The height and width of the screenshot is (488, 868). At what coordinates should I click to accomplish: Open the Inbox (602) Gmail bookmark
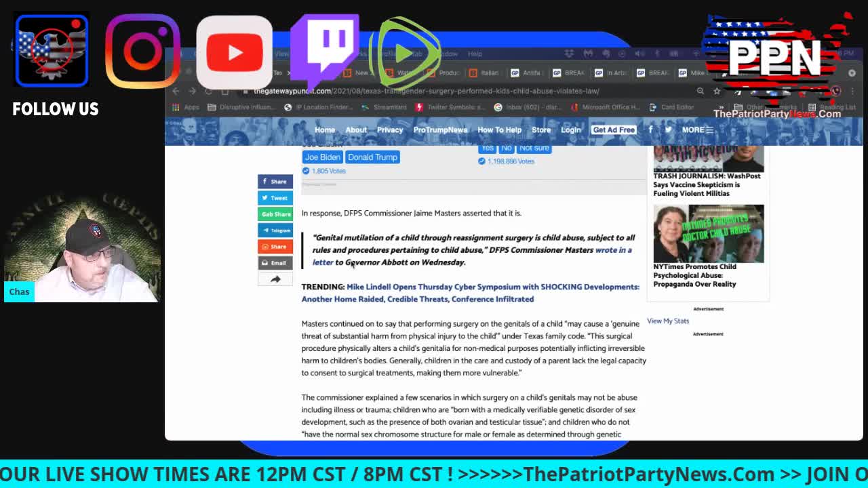[529, 107]
